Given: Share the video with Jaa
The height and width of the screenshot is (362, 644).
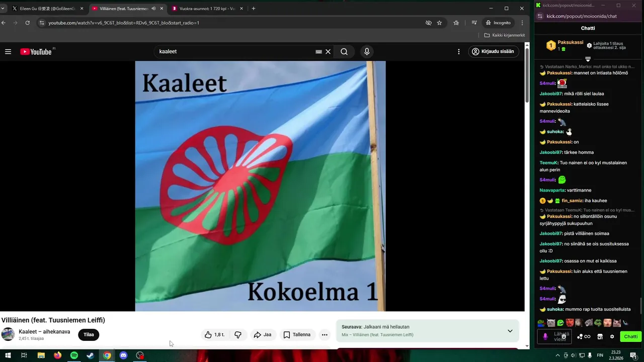Looking at the screenshot, I should pos(263,334).
